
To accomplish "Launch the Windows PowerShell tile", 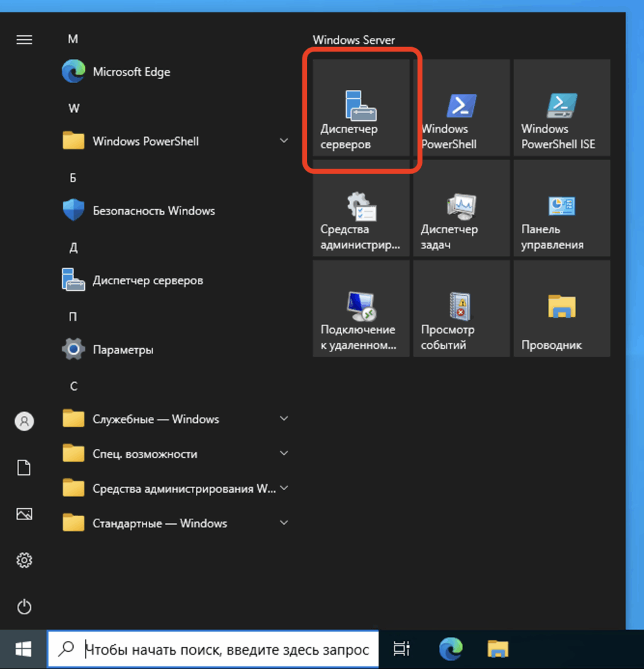I will (x=462, y=108).
